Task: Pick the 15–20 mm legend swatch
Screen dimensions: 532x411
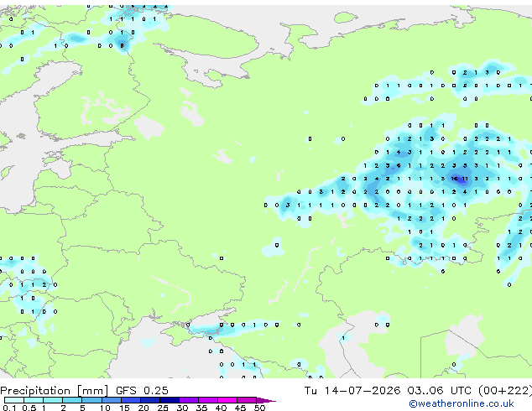Action: (131, 400)
